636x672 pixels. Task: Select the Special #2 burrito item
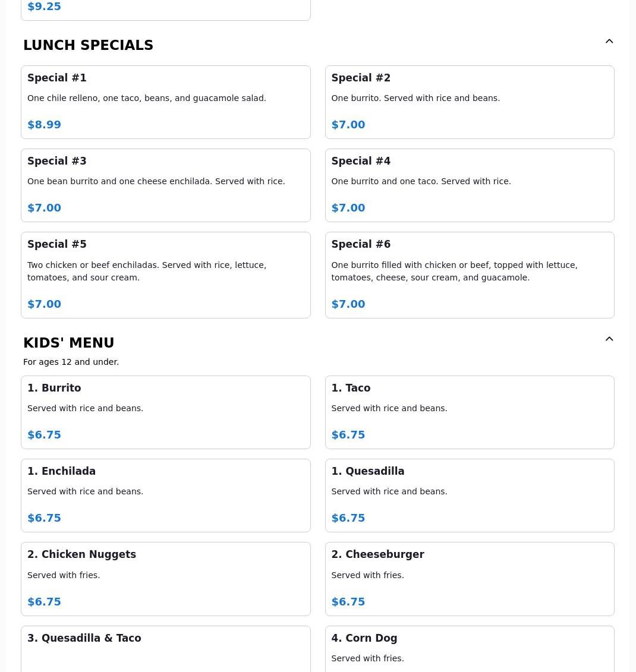click(470, 102)
